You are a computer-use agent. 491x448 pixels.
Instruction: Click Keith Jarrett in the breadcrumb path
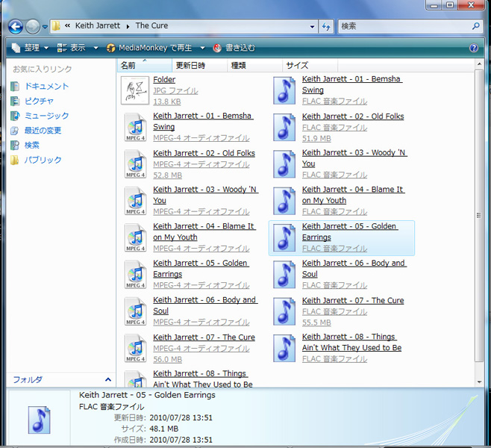click(x=98, y=26)
